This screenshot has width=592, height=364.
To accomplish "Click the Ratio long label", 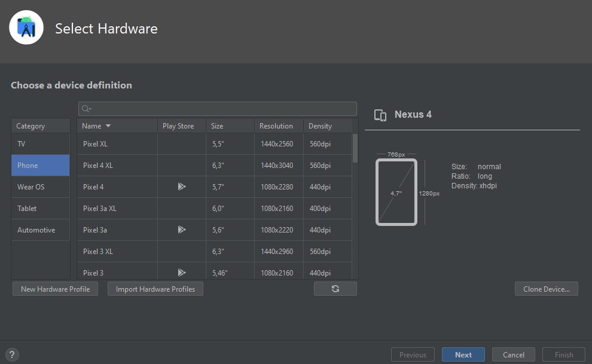I will [x=472, y=176].
